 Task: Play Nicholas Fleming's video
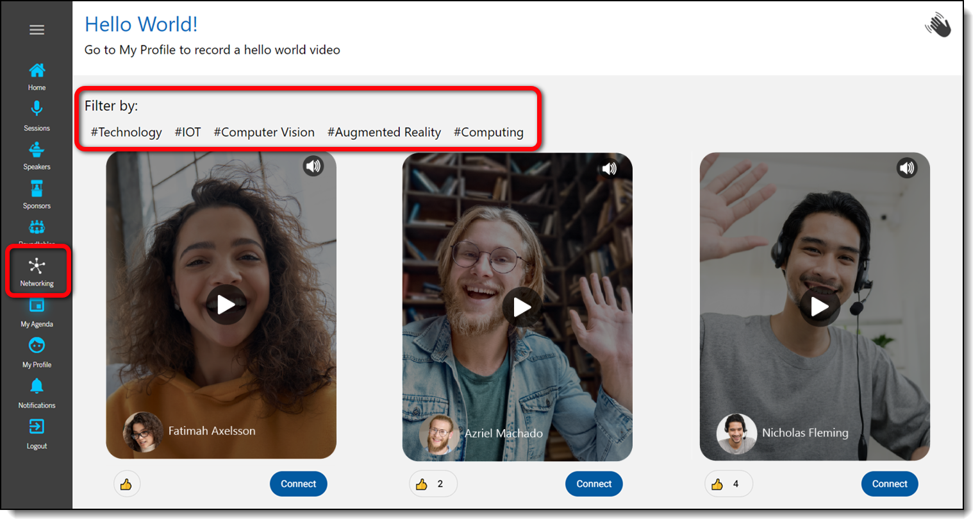(819, 307)
